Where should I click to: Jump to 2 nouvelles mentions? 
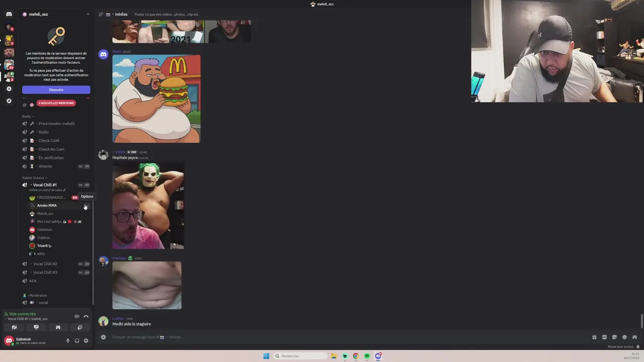tap(56, 103)
